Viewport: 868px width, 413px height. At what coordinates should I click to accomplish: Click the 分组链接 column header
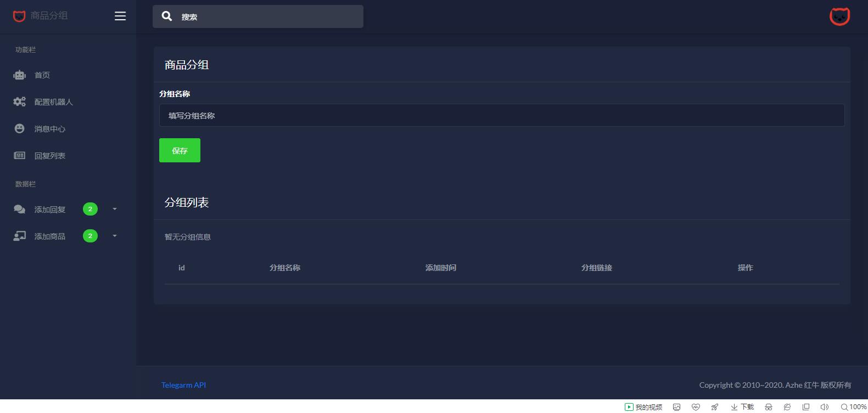[597, 268]
